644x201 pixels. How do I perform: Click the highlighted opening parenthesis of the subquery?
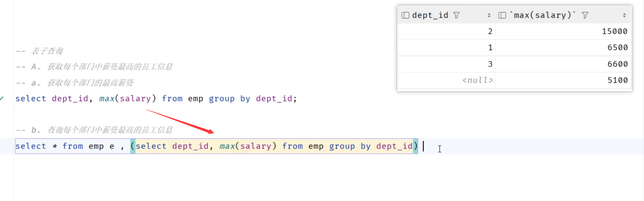click(x=133, y=146)
